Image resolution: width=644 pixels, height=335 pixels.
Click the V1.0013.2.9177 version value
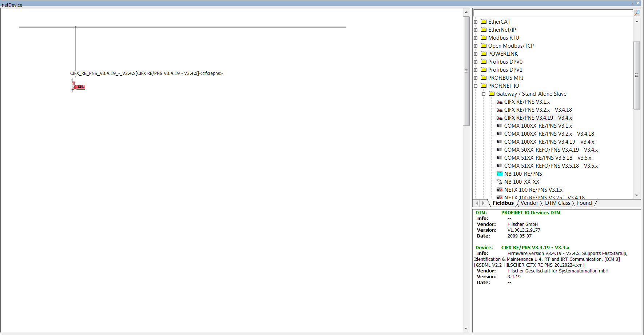[524, 230]
